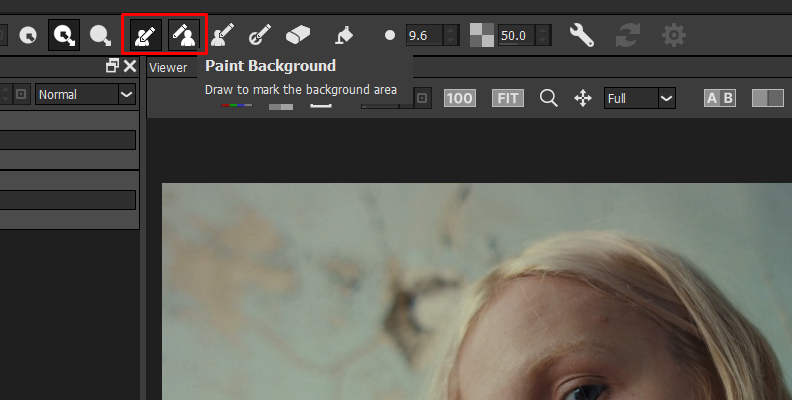
Task: Click the 50.0 opacity value field
Action: click(516, 35)
